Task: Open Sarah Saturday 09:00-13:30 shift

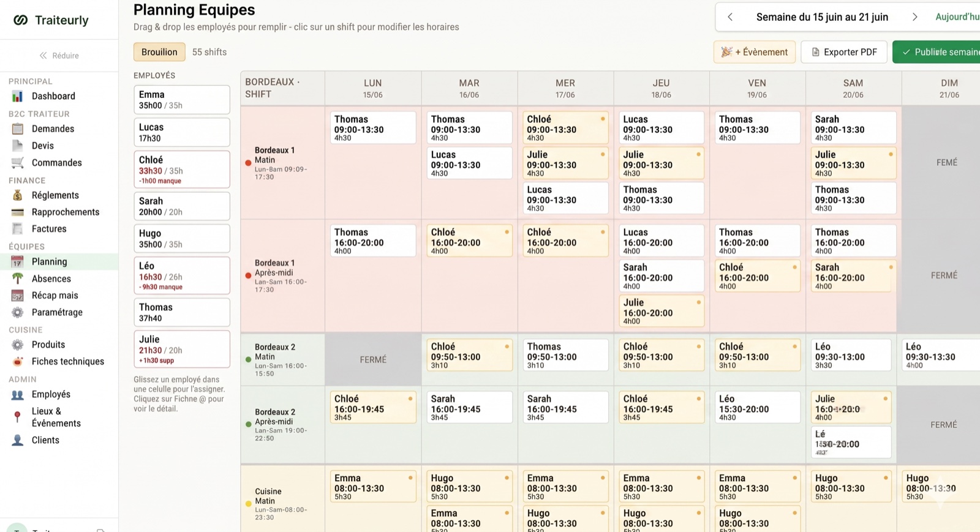Action: coord(853,127)
